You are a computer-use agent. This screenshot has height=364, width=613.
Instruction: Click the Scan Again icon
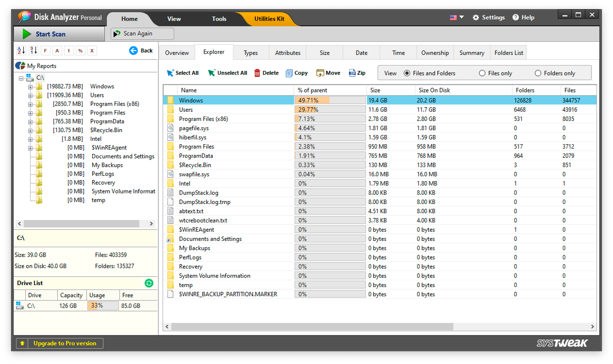[x=117, y=34]
